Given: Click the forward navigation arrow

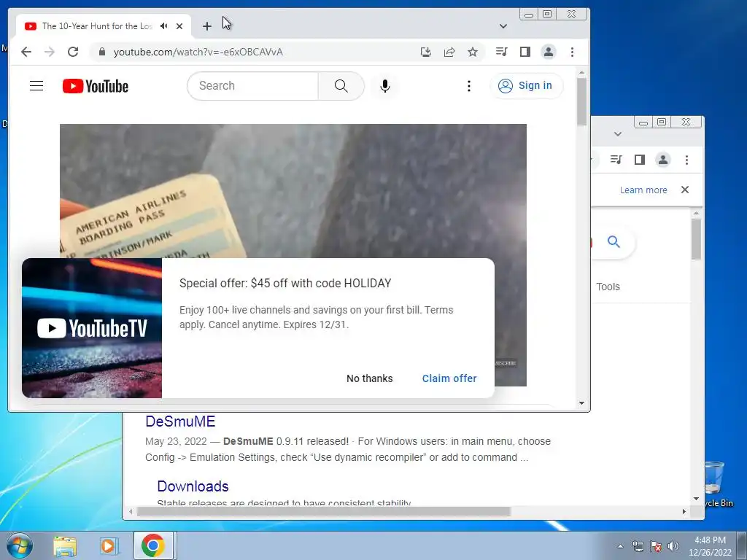Looking at the screenshot, I should 50,52.
